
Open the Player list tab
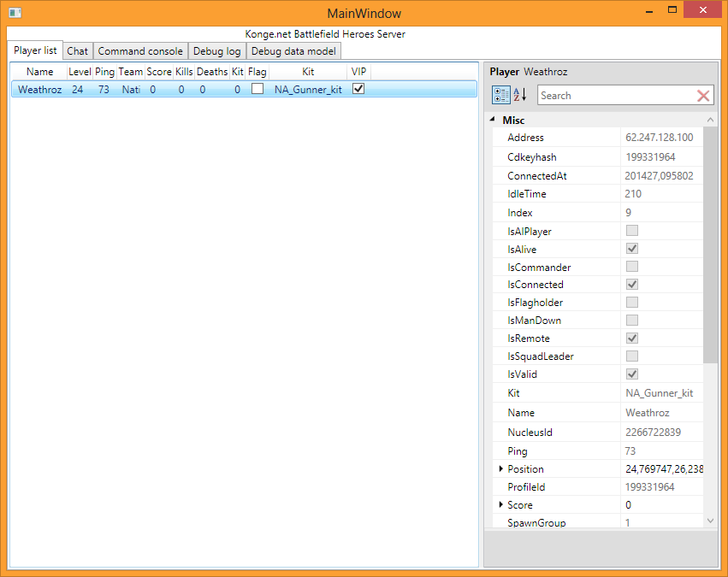[35, 50]
